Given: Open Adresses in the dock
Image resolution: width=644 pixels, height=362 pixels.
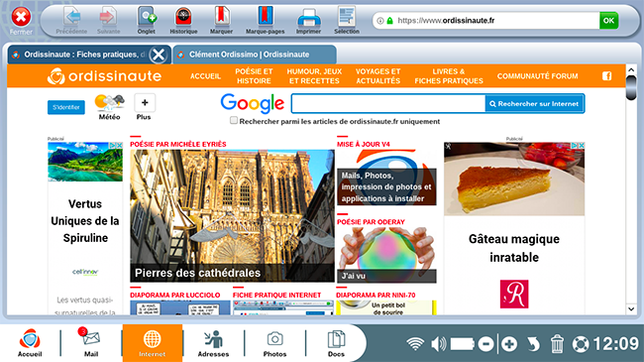Looking at the screenshot, I should [213, 343].
